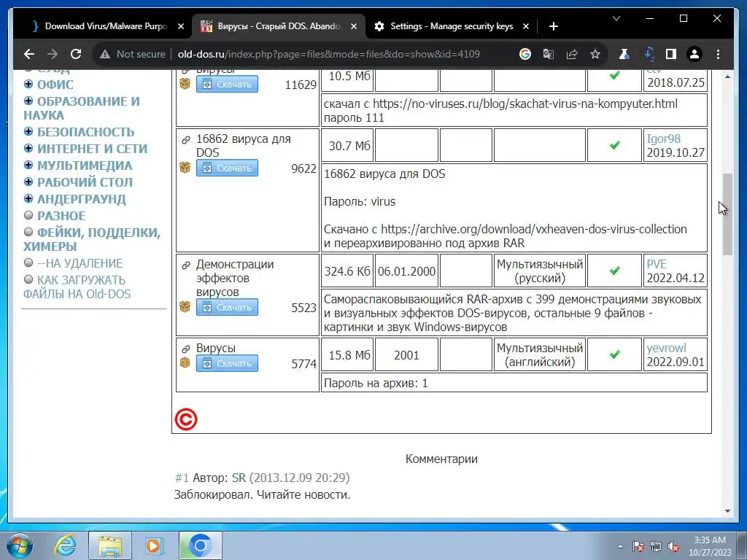Select the Вирусы - Старый DOS tab

[x=279, y=27]
